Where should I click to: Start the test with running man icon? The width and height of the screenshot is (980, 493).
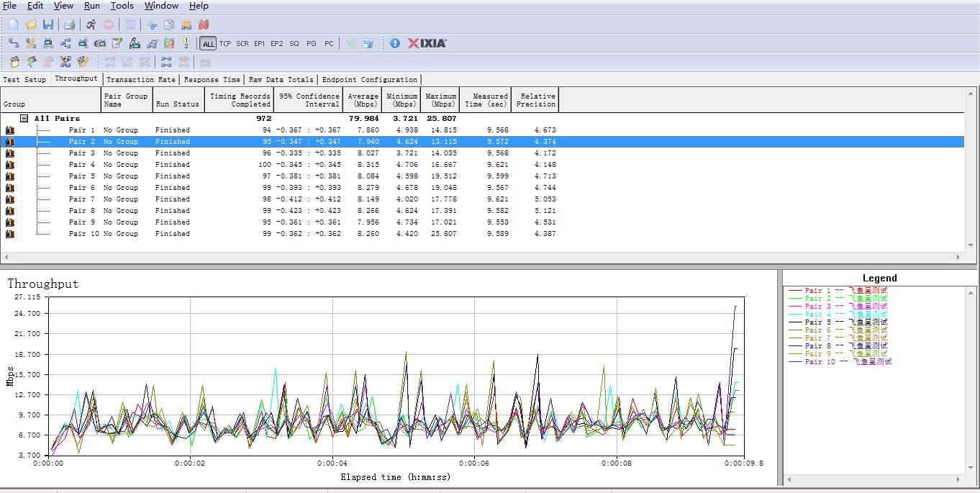click(x=91, y=24)
